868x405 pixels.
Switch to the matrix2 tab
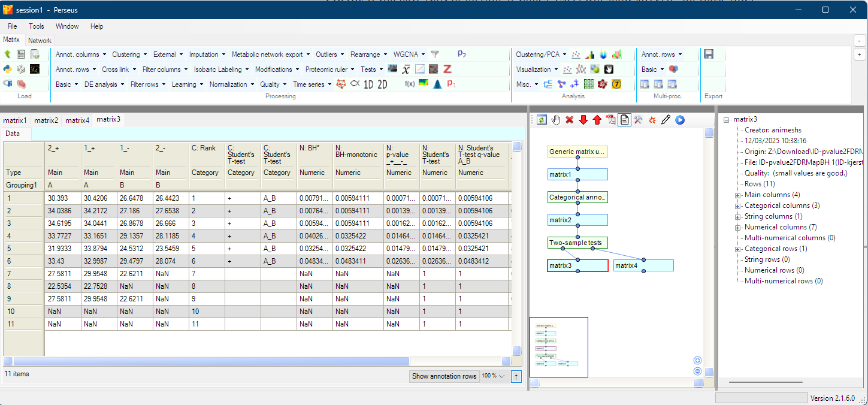click(x=46, y=120)
